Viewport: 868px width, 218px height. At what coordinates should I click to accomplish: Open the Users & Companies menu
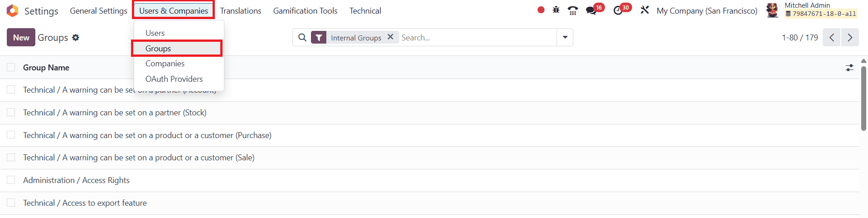pos(174,10)
